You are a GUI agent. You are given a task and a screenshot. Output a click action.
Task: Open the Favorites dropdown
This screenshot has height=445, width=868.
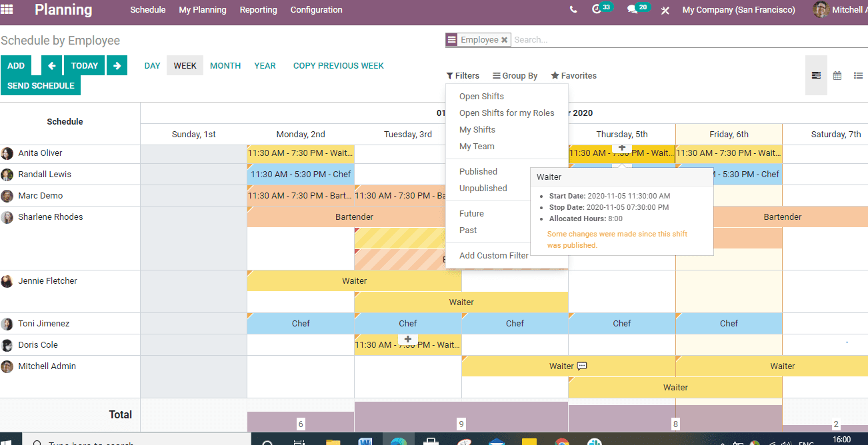tap(573, 75)
